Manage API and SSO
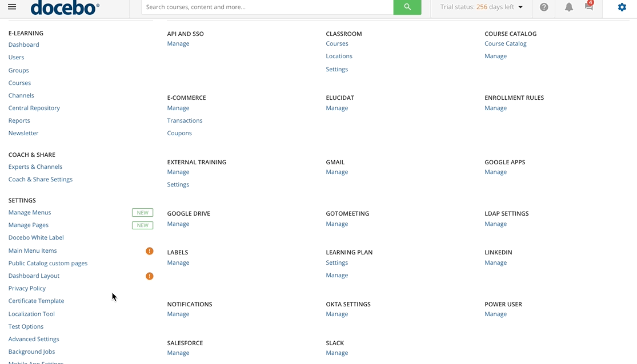Viewport: 637px width, 364px height. point(178,44)
